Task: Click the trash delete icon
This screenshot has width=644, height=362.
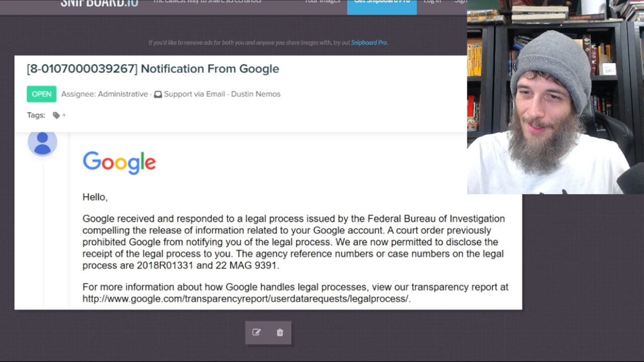Action: [x=280, y=332]
